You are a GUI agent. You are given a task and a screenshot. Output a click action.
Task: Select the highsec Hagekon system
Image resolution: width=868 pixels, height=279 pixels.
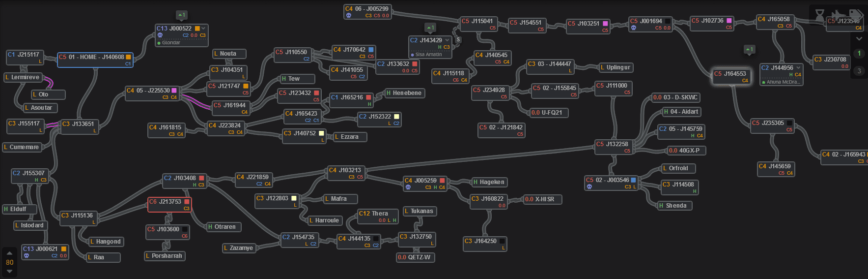click(x=489, y=182)
